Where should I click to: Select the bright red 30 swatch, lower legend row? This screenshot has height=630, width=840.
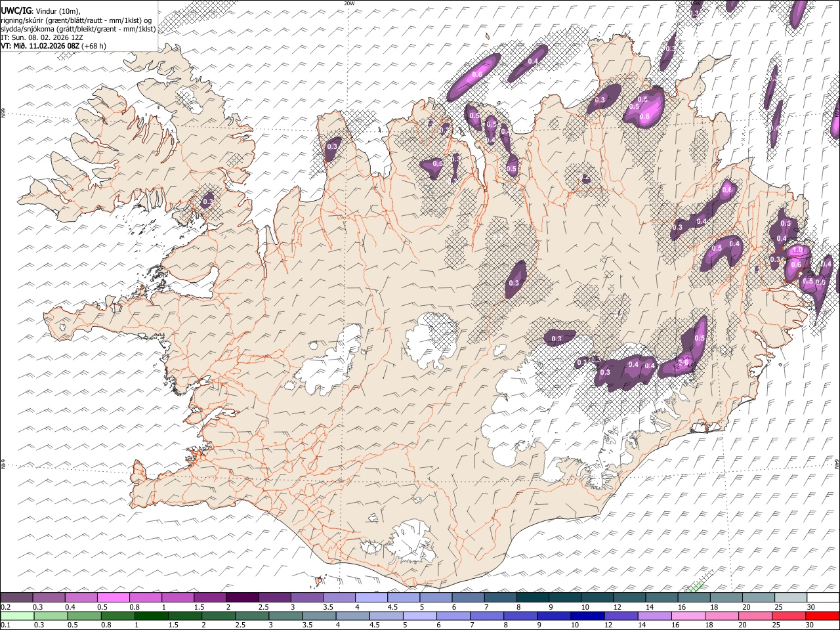(x=823, y=616)
